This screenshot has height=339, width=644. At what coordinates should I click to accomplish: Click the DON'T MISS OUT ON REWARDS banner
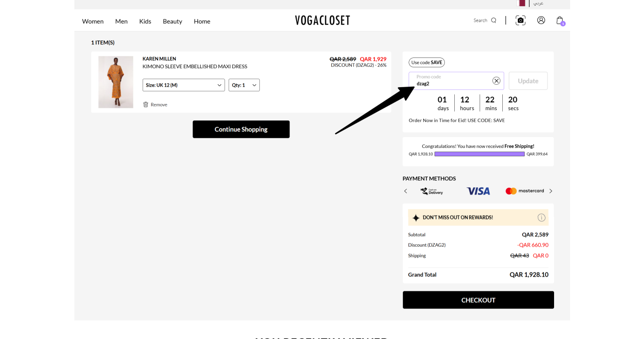(478, 218)
